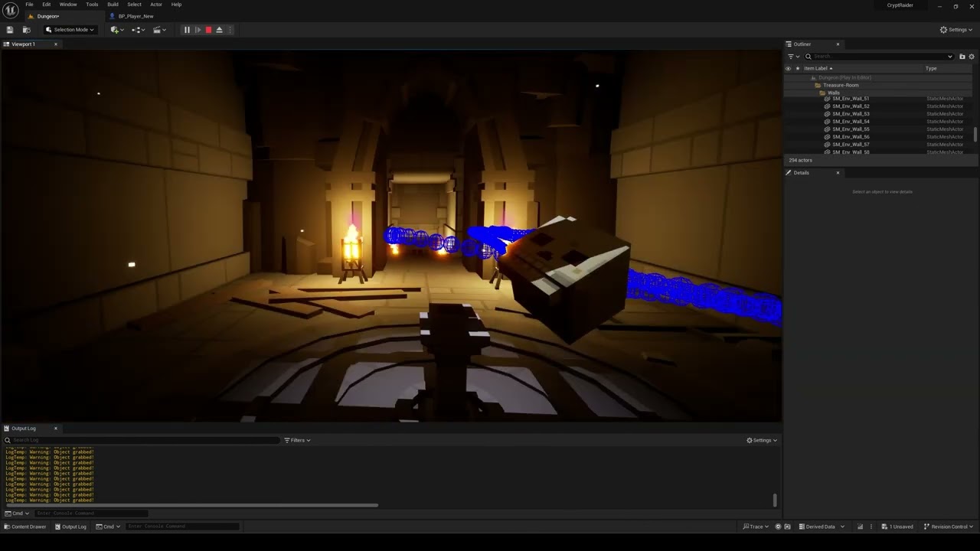Open the Selection Mode dropdown
This screenshot has width=980, height=551.
coord(70,30)
